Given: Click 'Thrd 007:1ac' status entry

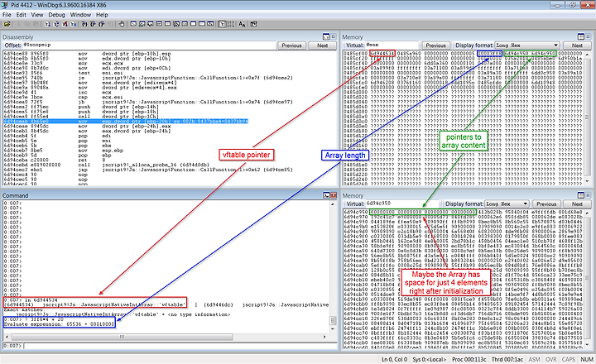Looking at the screenshot, I should click(x=507, y=359).
